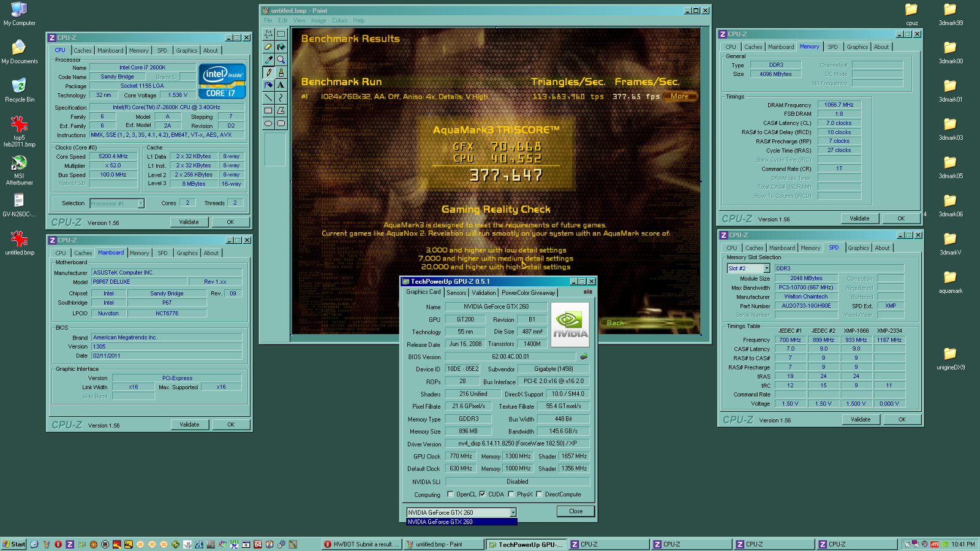Viewport: 980px width, 551px height.
Task: Open the File menu in Paint
Action: (x=268, y=20)
